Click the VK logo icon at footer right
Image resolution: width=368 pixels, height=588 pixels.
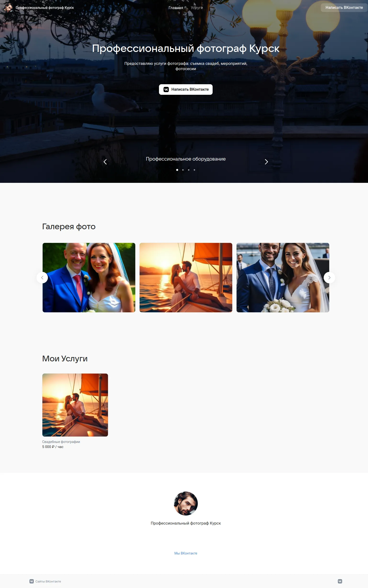click(x=340, y=581)
